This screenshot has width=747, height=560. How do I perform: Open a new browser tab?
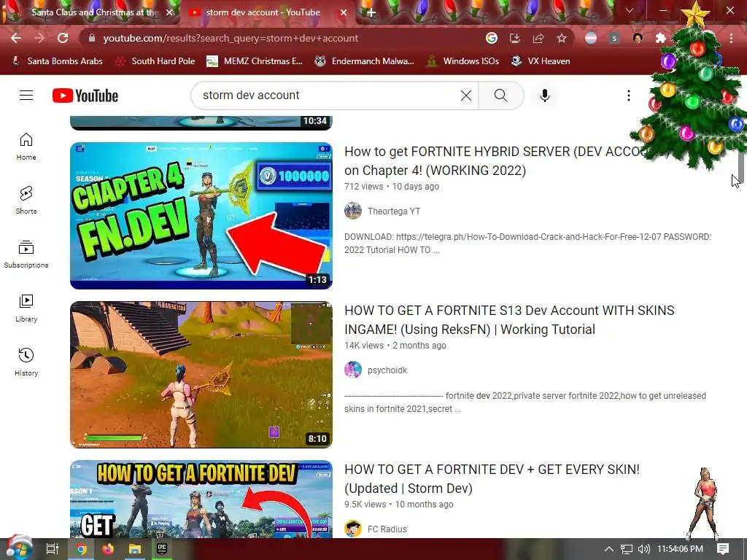(371, 12)
